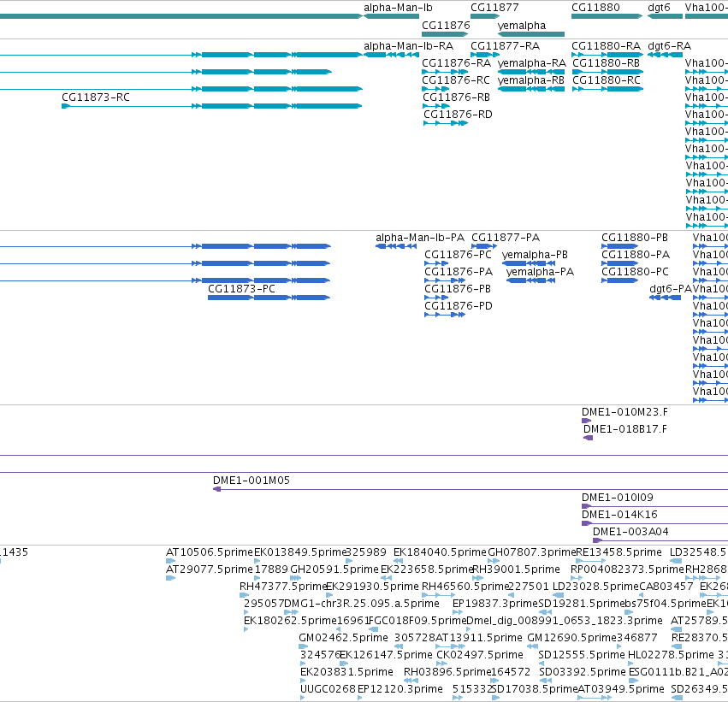This screenshot has width=728, height=702.
Task: Click the yemalpha gene label
Action: [521, 26]
